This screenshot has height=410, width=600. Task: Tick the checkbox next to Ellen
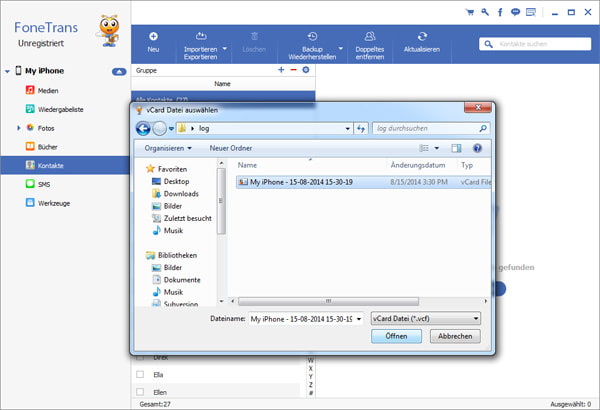click(x=140, y=392)
